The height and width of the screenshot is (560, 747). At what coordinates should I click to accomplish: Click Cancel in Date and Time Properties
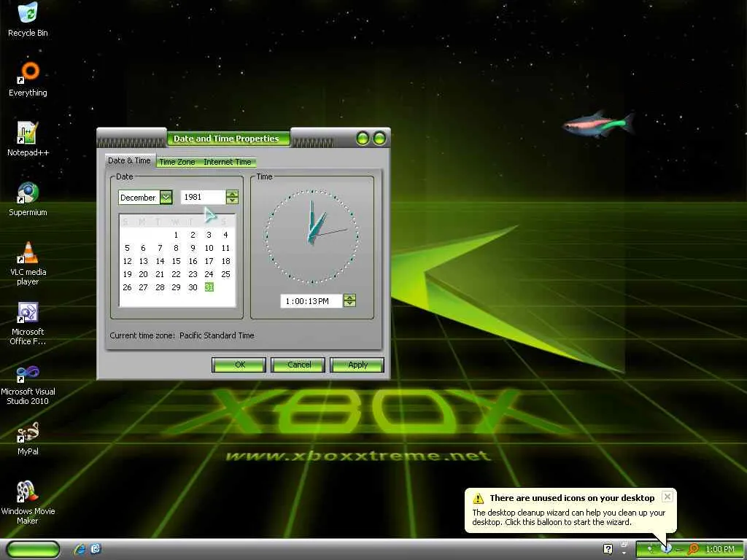(298, 365)
